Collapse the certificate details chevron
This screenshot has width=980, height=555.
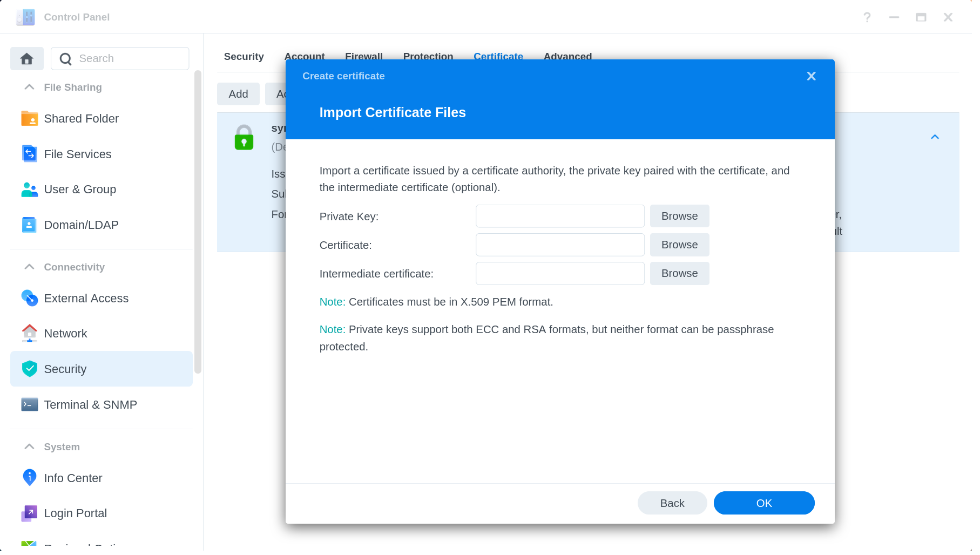(x=935, y=137)
